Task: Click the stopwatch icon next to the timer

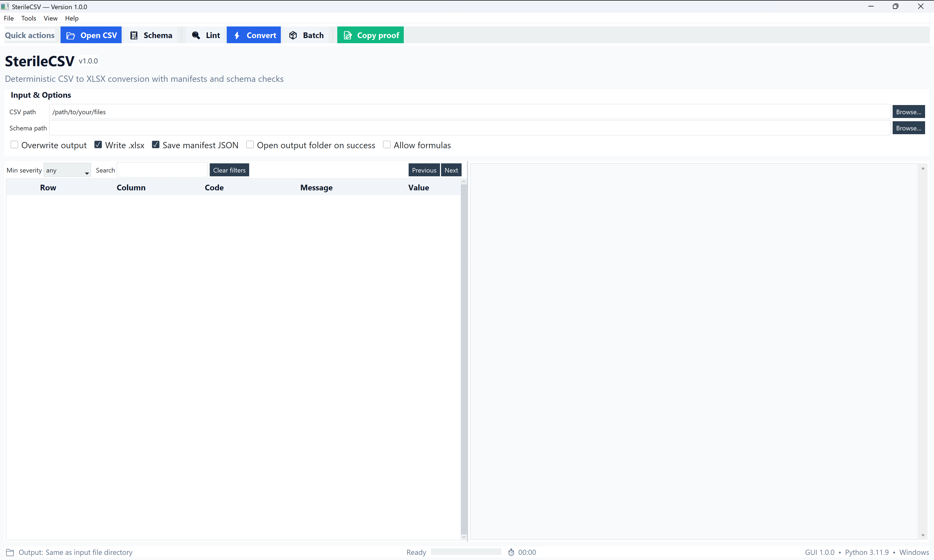Action: [x=511, y=552]
